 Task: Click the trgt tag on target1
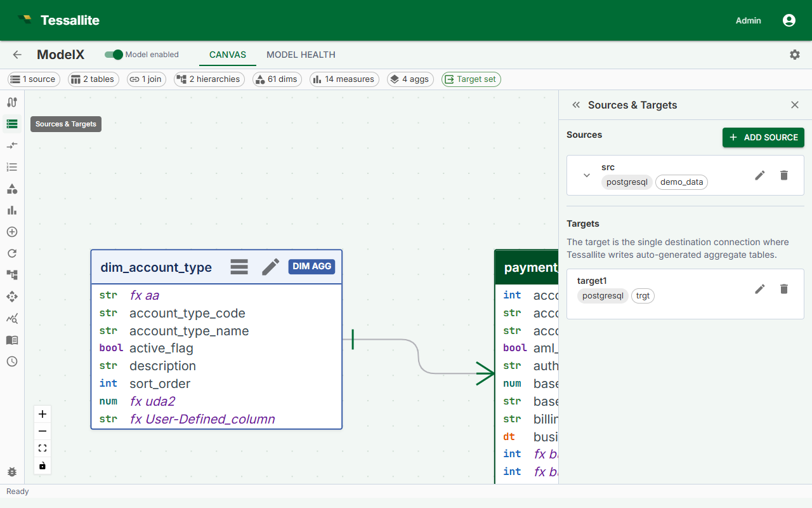tap(643, 296)
